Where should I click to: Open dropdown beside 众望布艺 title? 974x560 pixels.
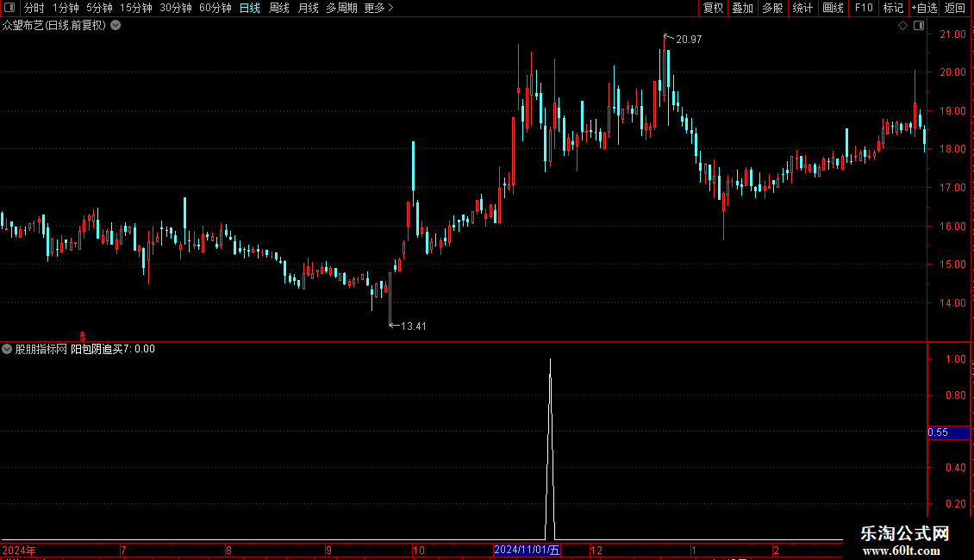(x=116, y=26)
